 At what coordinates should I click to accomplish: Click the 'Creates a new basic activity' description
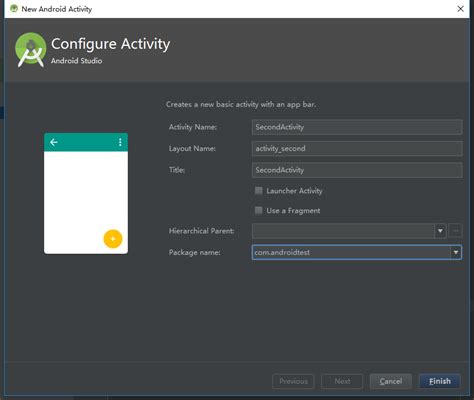pos(241,105)
